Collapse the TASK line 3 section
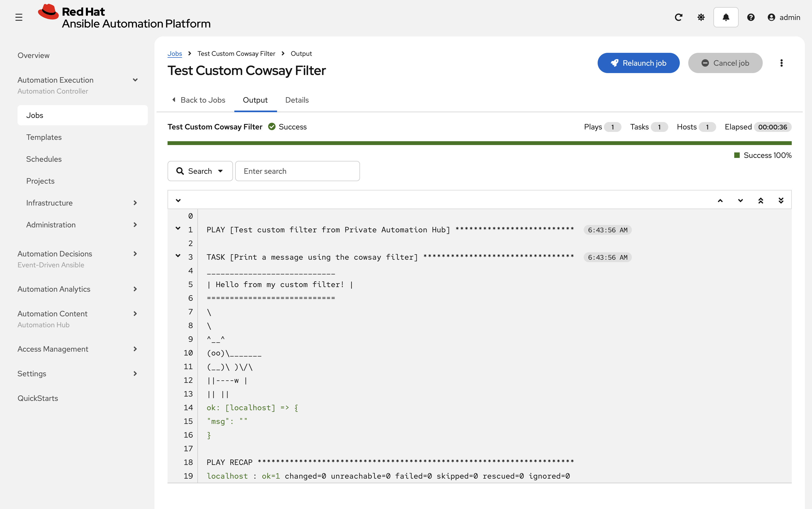This screenshot has width=812, height=509. pyautogui.click(x=178, y=256)
